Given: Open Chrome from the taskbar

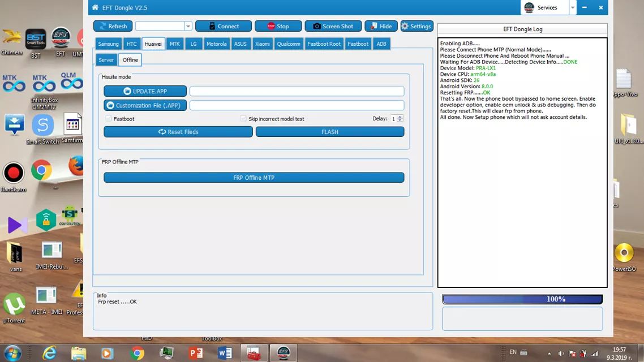Looking at the screenshot, I should 137,353.
